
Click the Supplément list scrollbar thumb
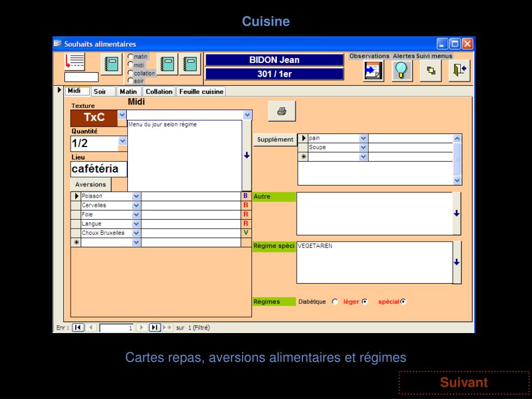pos(457,158)
